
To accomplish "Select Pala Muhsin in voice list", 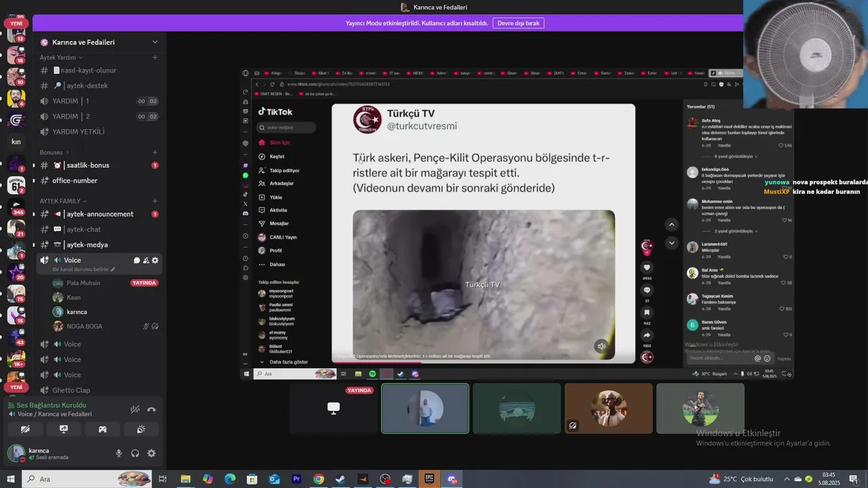I will [105, 283].
